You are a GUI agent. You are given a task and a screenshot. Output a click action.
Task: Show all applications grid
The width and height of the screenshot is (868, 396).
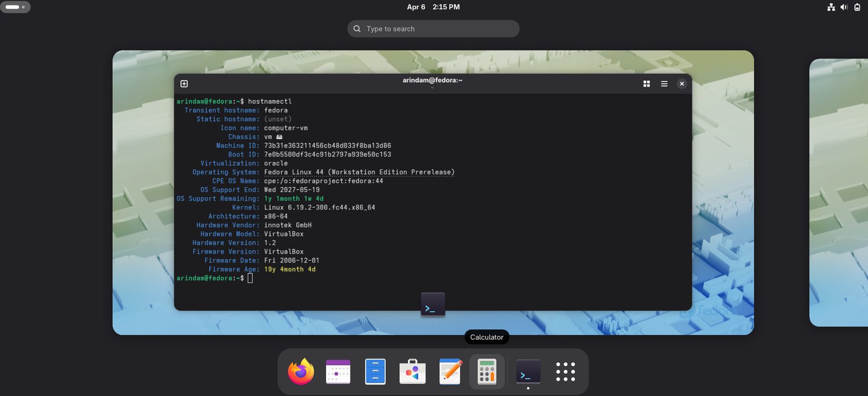pos(565,372)
